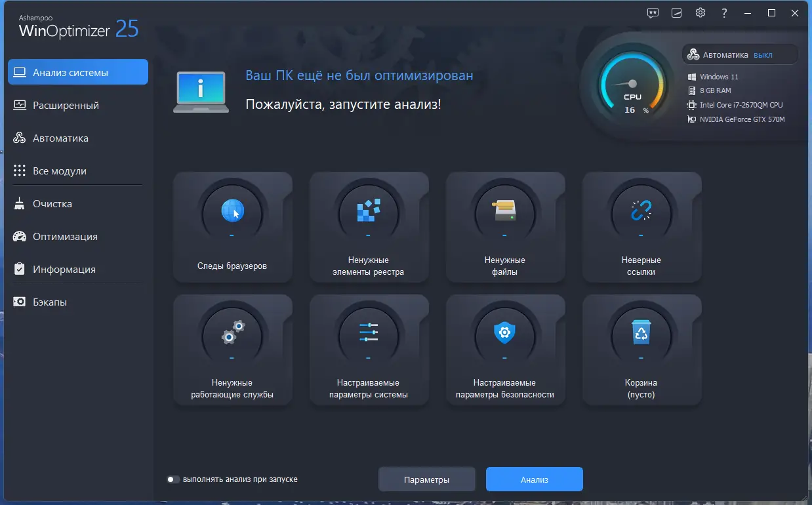This screenshot has height=505, width=812.
Task: Click the gears icon for running services
Action: click(232, 333)
